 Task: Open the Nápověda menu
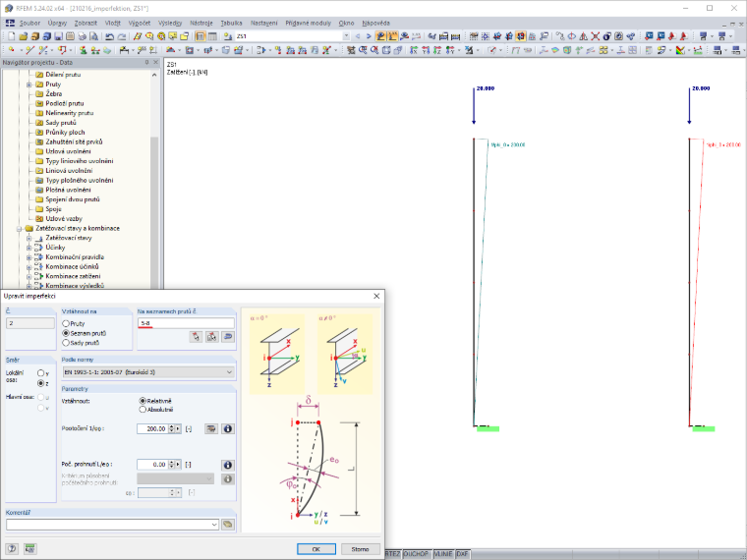tap(375, 23)
